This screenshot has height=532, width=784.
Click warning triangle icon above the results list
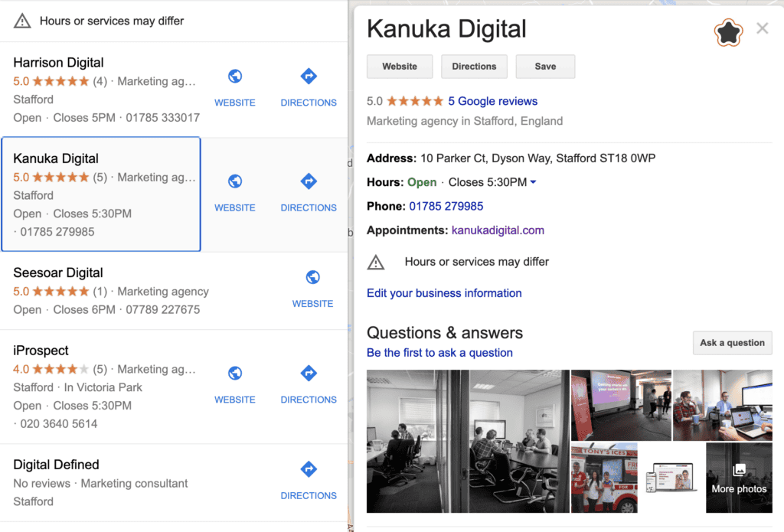click(x=22, y=21)
